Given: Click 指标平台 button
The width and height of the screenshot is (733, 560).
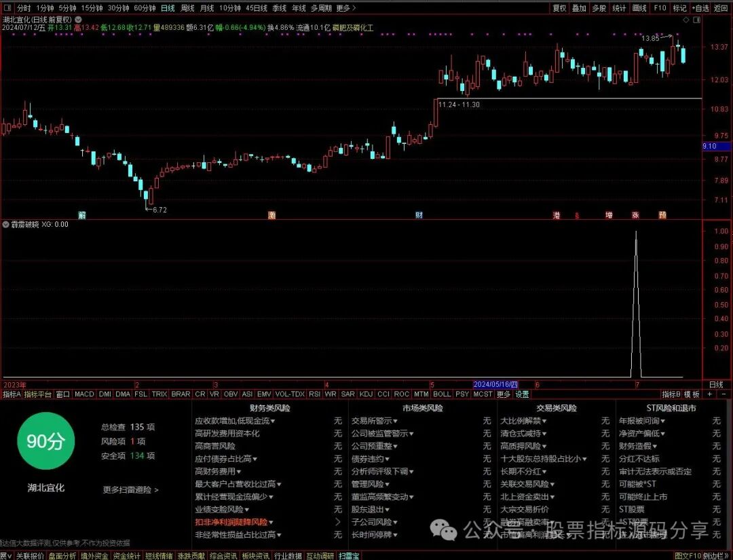Looking at the screenshot, I should pos(37,394).
